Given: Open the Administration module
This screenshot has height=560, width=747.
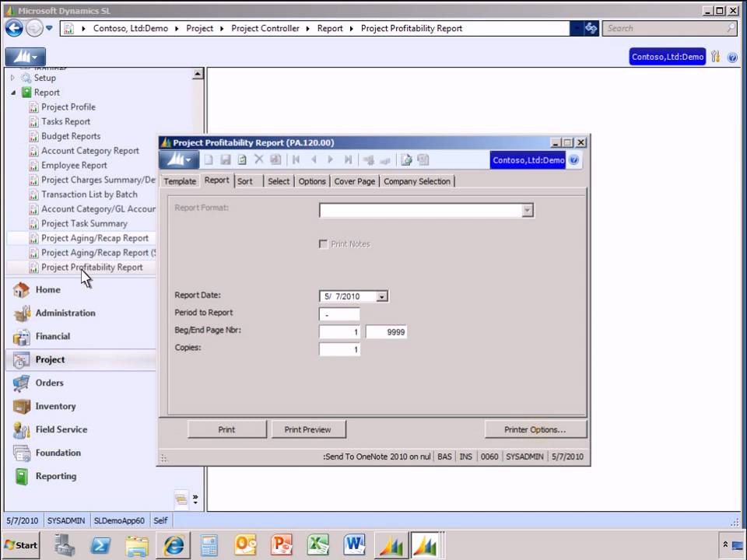Looking at the screenshot, I should coord(65,313).
